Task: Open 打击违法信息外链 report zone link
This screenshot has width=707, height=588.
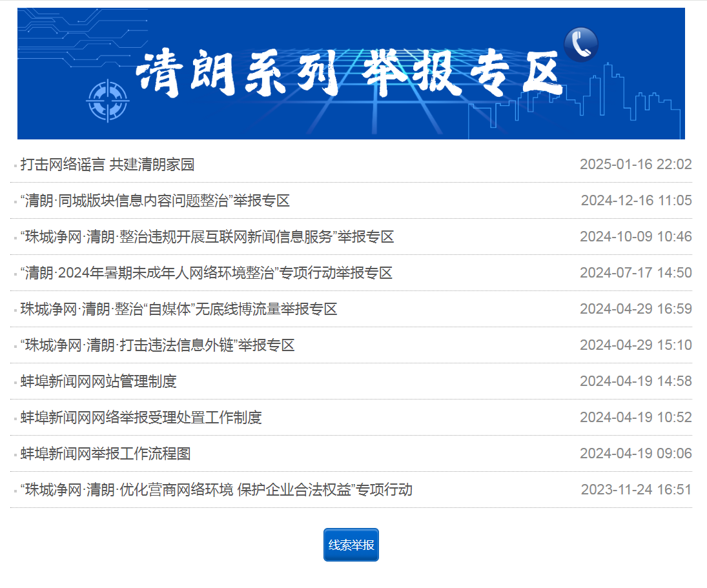Action: pyautogui.click(x=158, y=345)
